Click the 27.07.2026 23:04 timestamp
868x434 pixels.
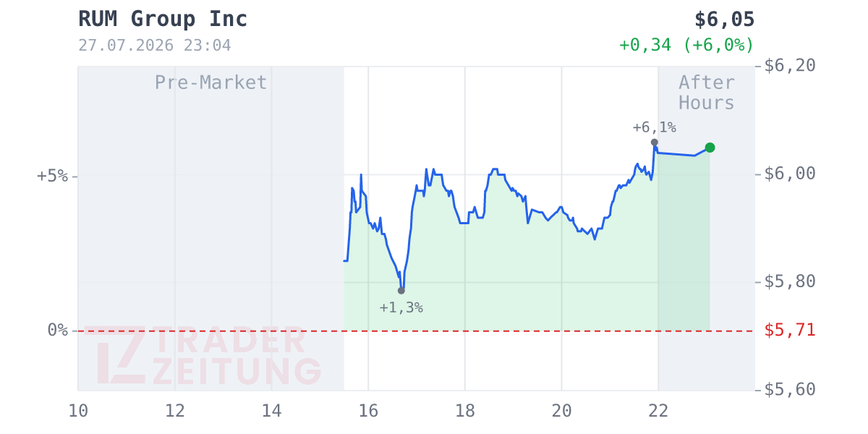155,46
